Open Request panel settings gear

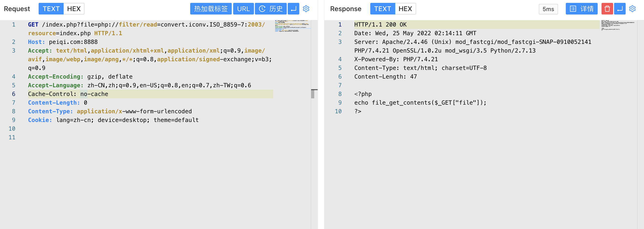(x=306, y=9)
